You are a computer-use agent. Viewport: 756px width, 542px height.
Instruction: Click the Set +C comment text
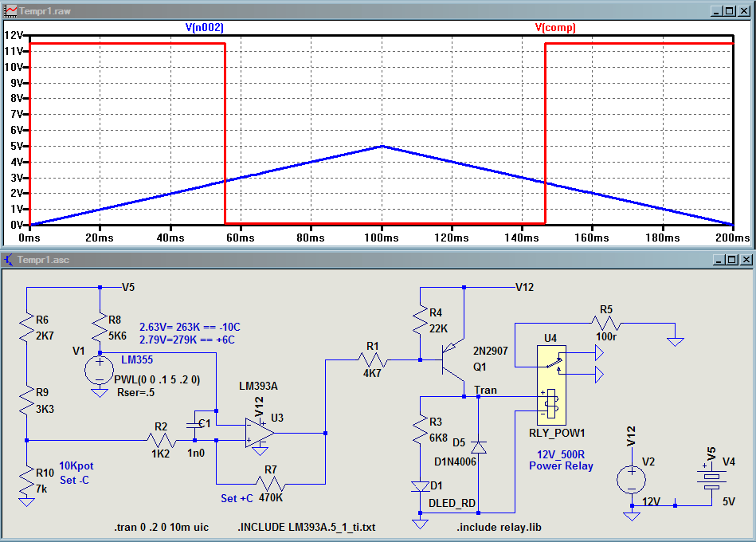click(x=237, y=499)
